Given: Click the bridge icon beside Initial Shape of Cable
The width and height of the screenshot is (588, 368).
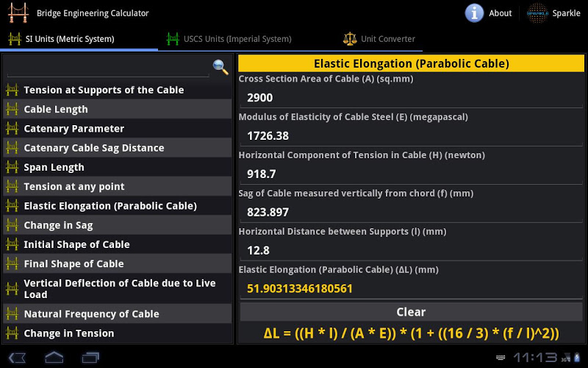Looking at the screenshot, I should pyautogui.click(x=12, y=244).
